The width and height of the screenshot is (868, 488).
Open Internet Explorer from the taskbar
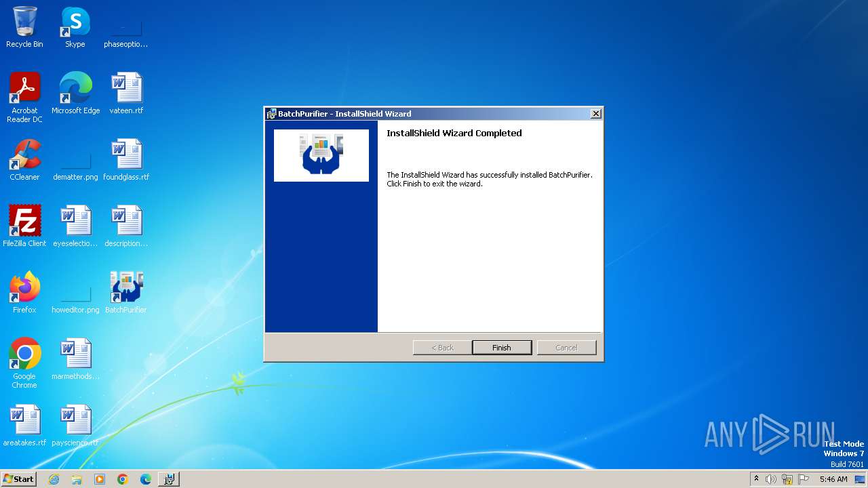(x=54, y=479)
